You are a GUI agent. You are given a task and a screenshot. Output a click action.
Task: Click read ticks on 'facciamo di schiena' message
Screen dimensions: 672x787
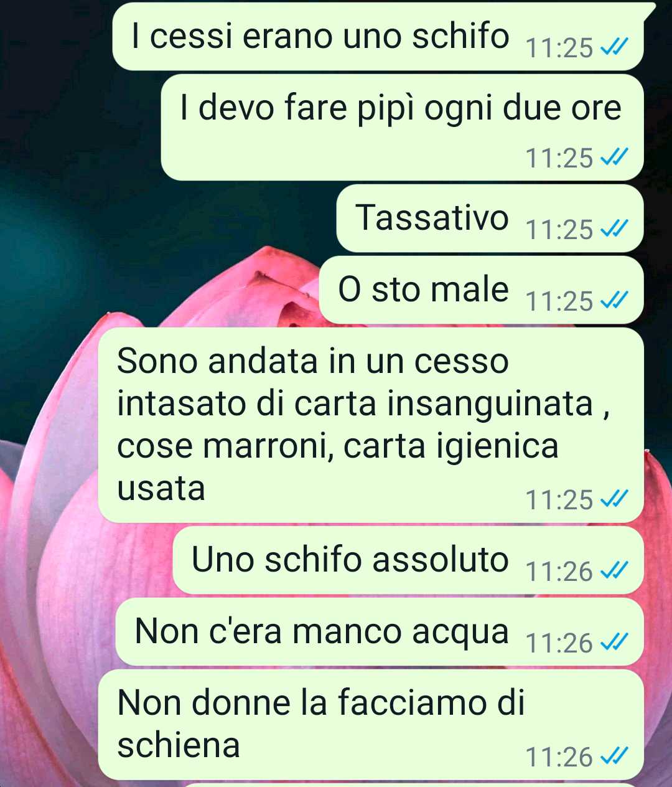pos(614,756)
